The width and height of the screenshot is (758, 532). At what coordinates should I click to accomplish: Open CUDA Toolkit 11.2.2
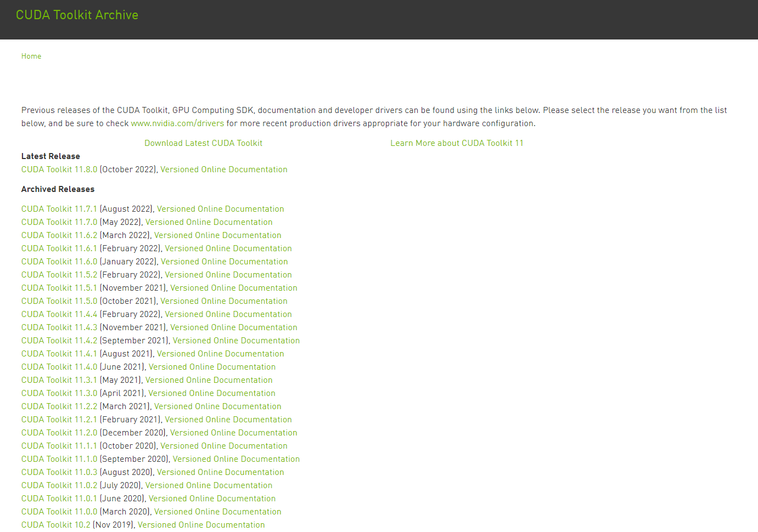click(59, 406)
